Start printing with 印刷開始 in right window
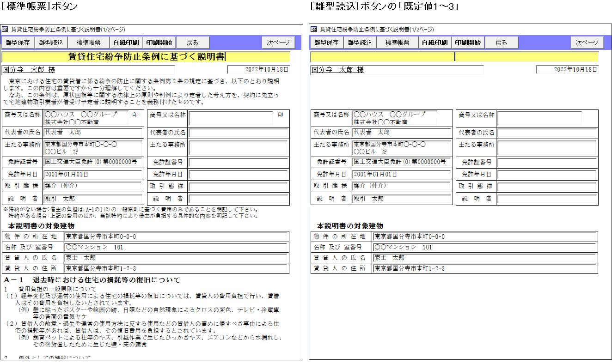Viewport: 612px width, 364px height. [468, 42]
